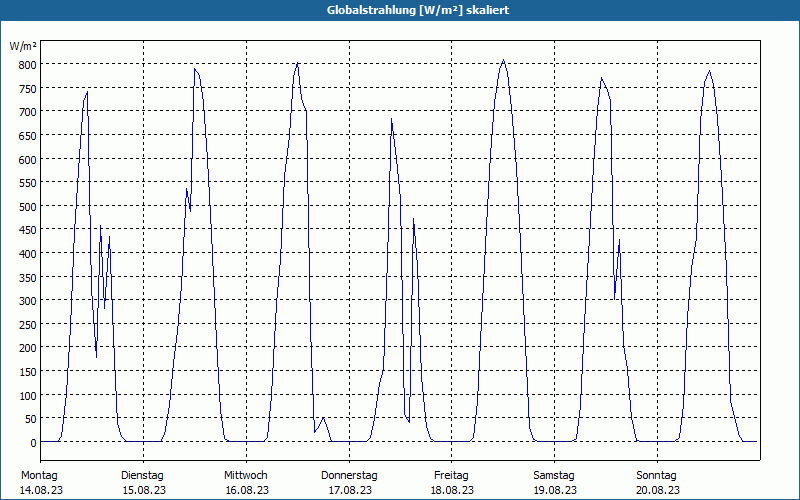Click the 450 y-axis value
This screenshot has width=800, height=500.
(28, 230)
